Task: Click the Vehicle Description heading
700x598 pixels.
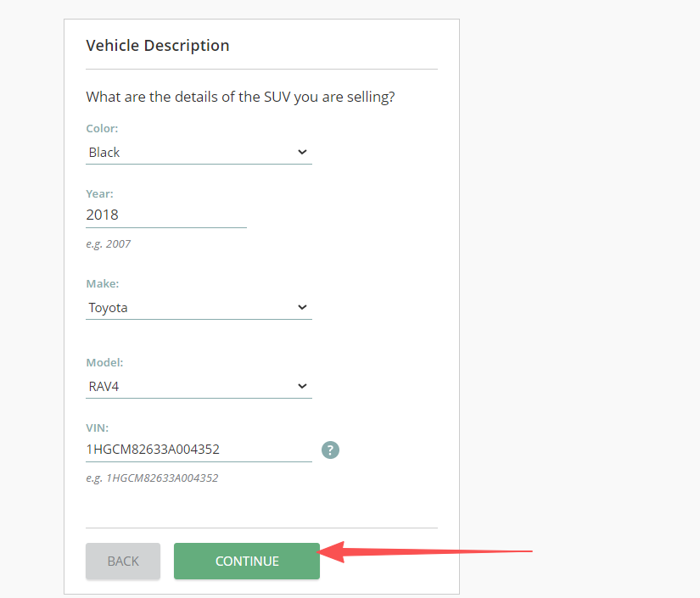Action: (158, 46)
